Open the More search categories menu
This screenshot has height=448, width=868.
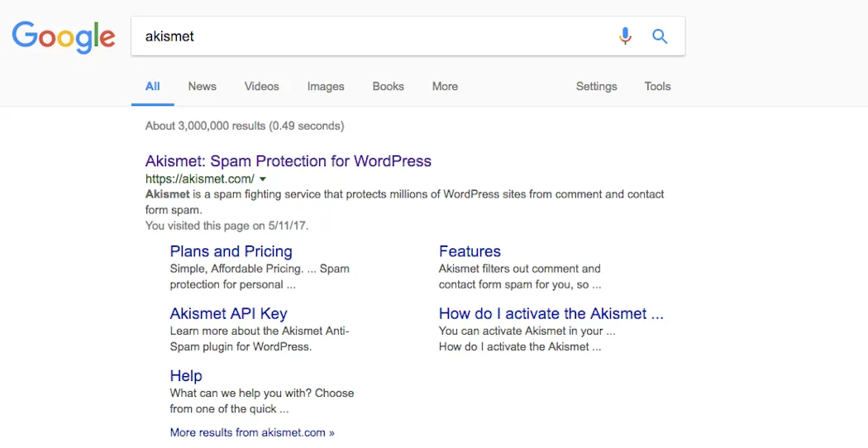point(445,86)
